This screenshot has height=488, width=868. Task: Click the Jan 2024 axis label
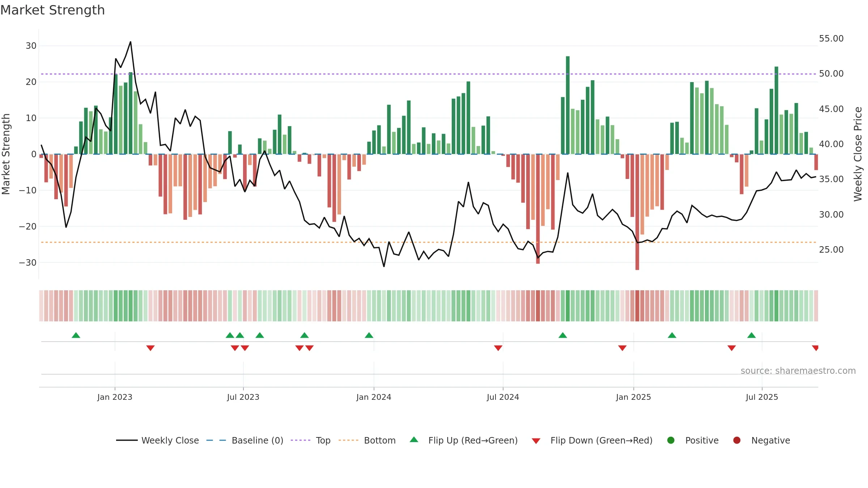(374, 397)
